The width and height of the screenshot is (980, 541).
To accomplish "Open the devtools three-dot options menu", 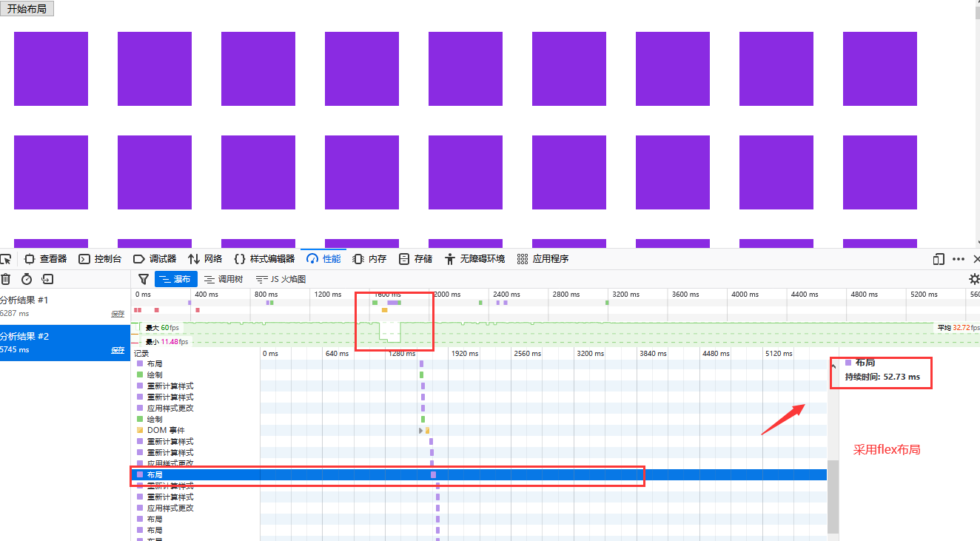I will [959, 259].
